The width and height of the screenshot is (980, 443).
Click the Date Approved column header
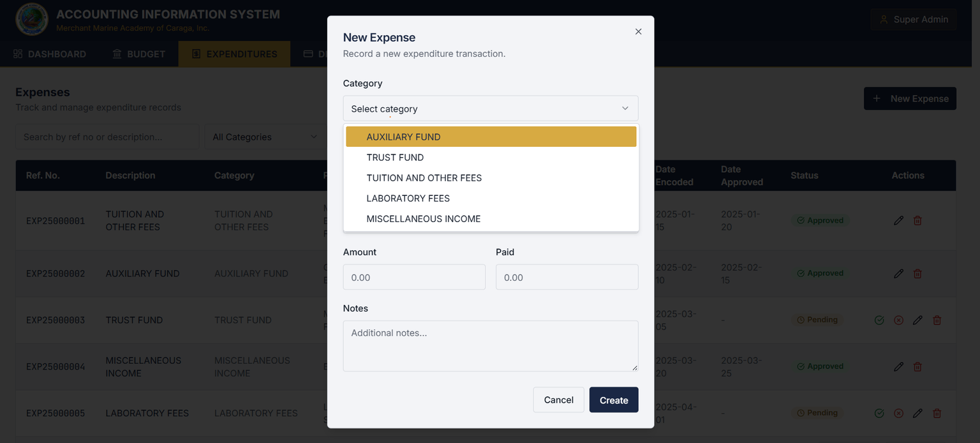[x=742, y=176]
